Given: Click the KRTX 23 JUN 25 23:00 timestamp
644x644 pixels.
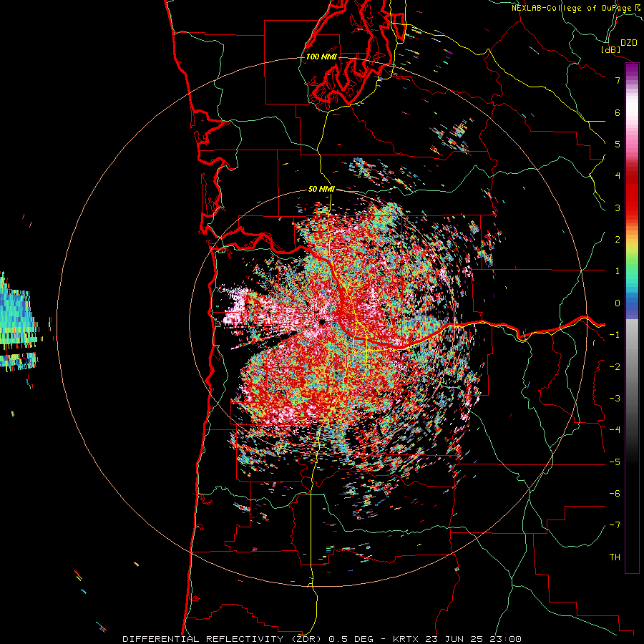Looking at the screenshot, I should (457, 639).
